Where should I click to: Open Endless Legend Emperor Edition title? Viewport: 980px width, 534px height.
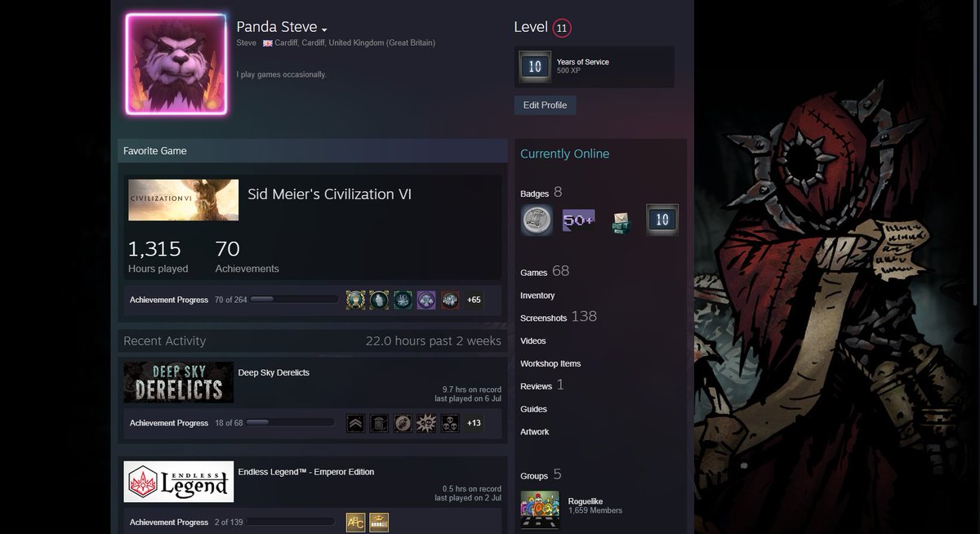point(306,472)
